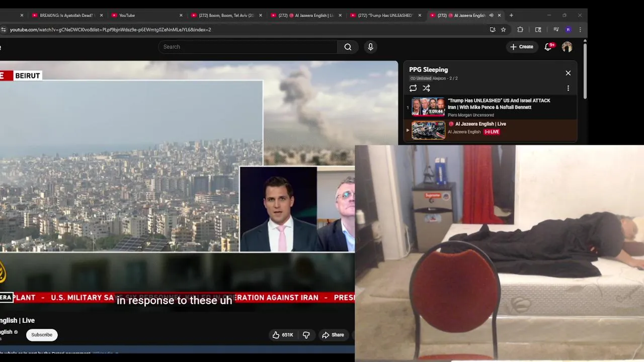Image resolution: width=644 pixels, height=362 pixels.
Task: Open the Chrome three-dot menu
Action: click(x=580, y=30)
